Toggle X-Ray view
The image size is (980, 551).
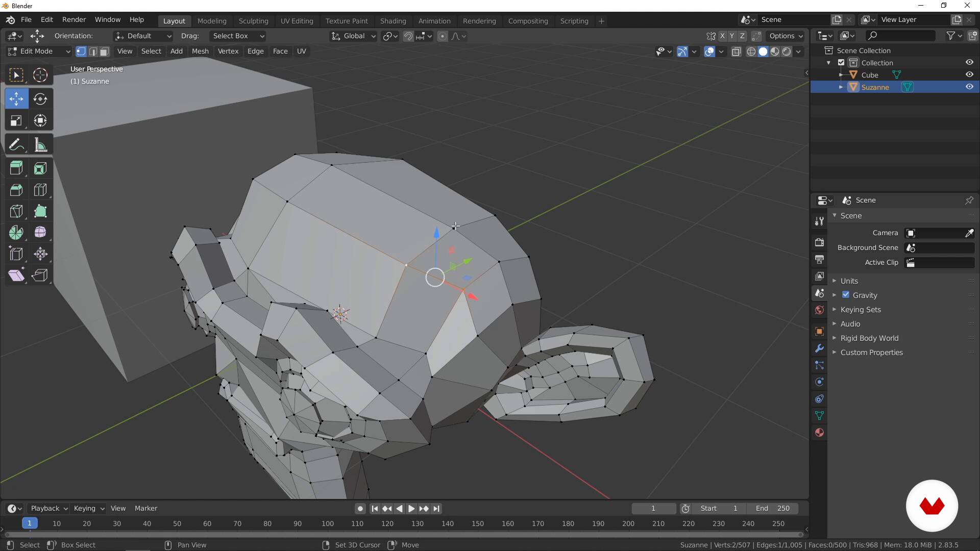pos(736,52)
